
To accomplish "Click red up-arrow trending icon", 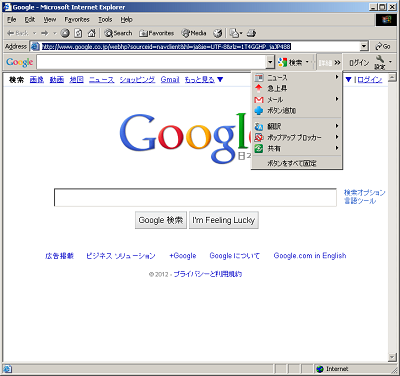I will (x=259, y=88).
